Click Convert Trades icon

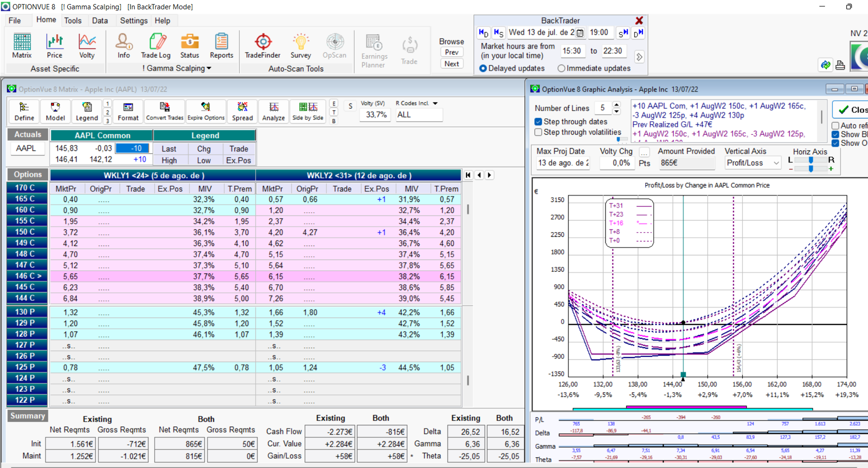click(164, 111)
